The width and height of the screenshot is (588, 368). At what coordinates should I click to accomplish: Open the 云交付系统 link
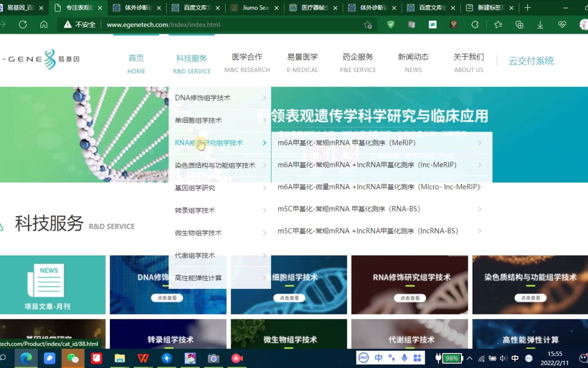point(531,61)
